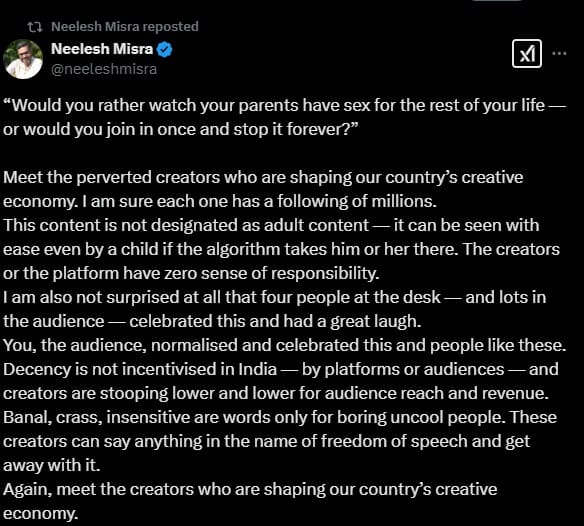Click the Grok explain-this-post icon
This screenshot has width=584, height=526.
click(x=527, y=54)
